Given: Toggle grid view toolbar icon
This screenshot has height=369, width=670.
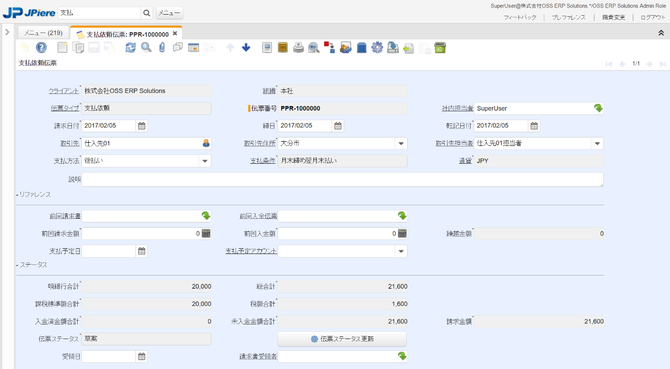Looking at the screenshot, I should (194, 47).
